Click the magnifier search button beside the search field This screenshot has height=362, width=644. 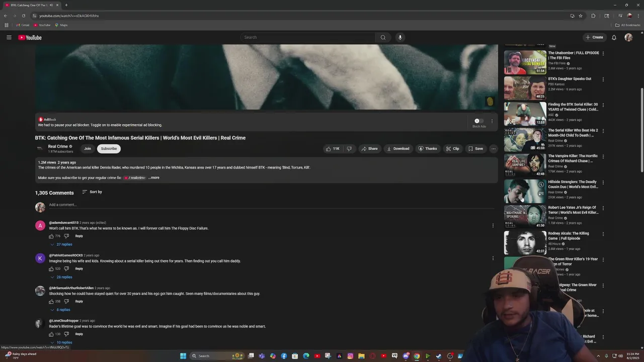(383, 37)
